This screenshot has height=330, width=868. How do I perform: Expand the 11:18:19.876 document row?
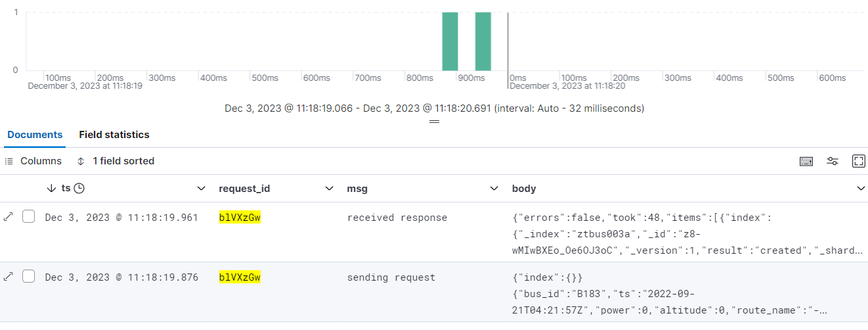click(8, 277)
